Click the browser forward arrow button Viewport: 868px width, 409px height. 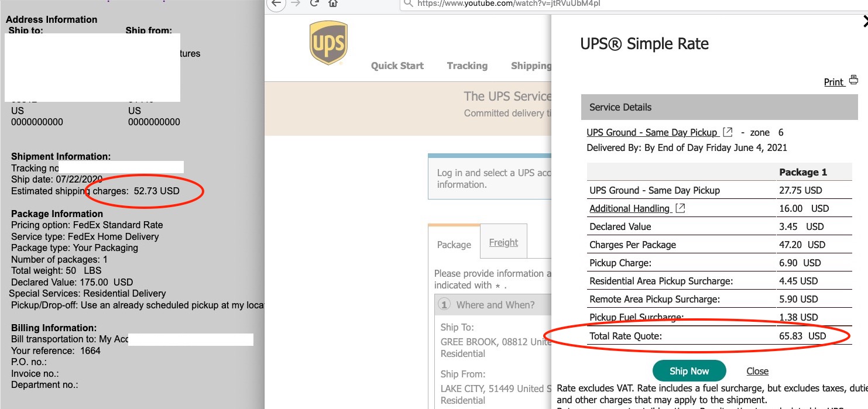point(294,3)
